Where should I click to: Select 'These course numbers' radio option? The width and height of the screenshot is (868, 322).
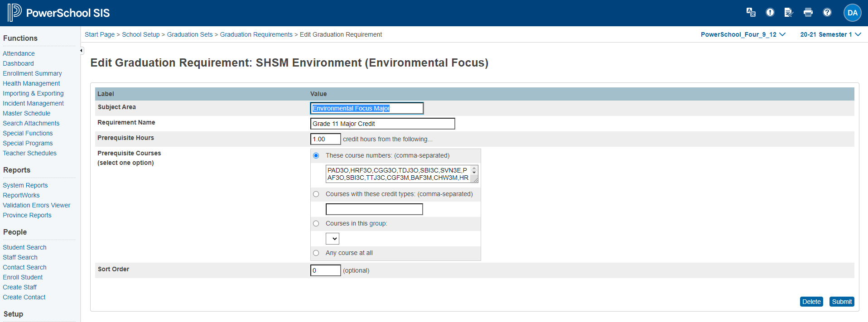click(316, 156)
